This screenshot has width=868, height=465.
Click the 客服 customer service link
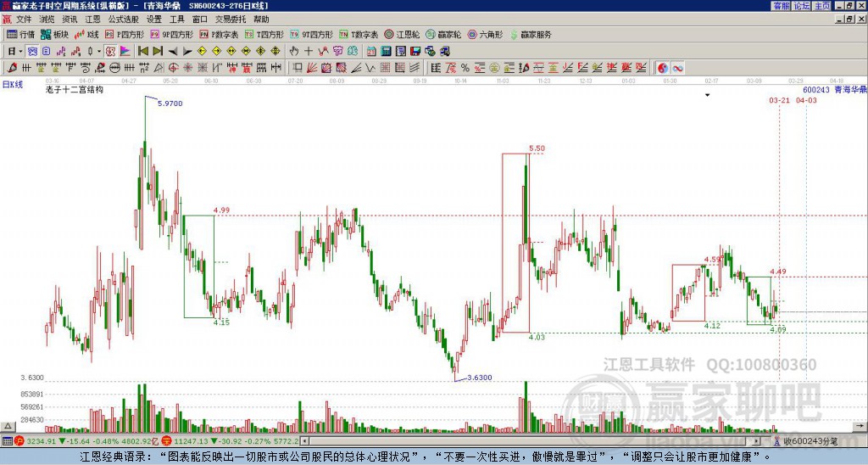point(781,6)
